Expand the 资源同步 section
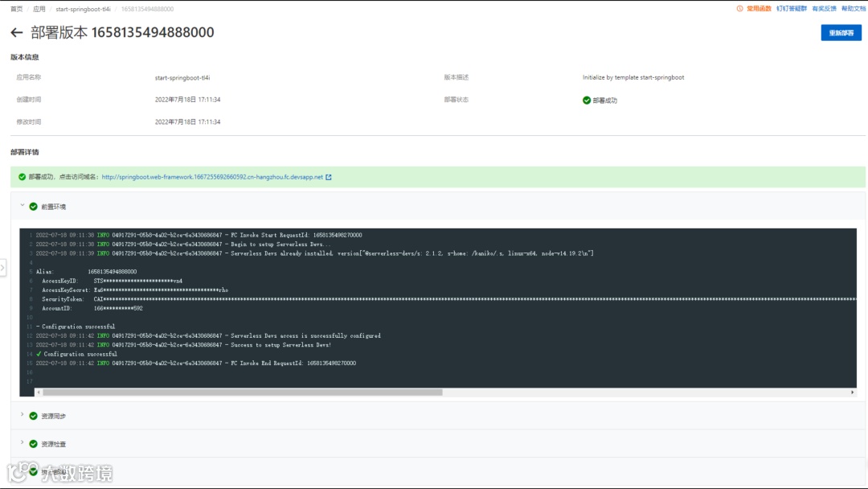 pyautogui.click(x=22, y=417)
